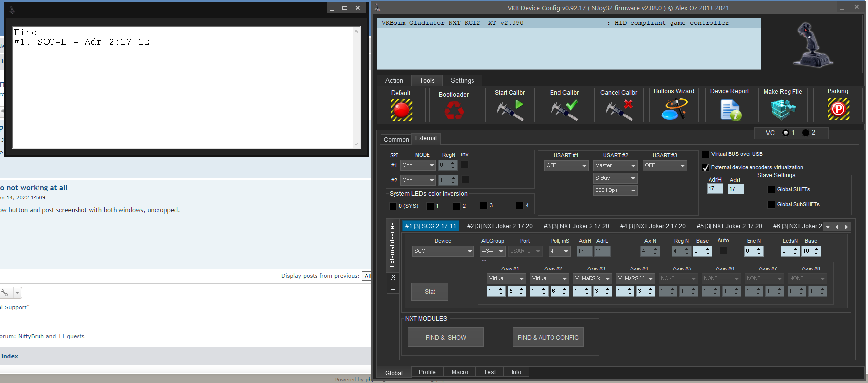Click the FIND & AUTO CONFIG button
This screenshot has height=383, width=868.
click(x=548, y=338)
